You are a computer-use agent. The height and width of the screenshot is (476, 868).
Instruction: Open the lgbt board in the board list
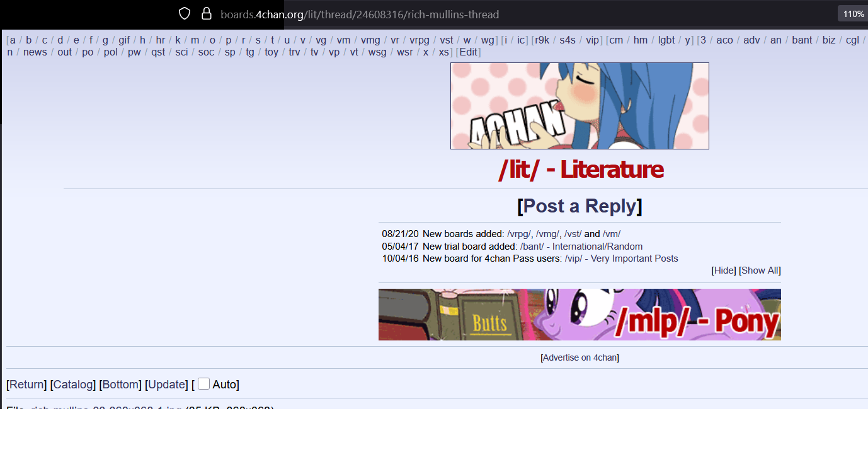tap(666, 40)
